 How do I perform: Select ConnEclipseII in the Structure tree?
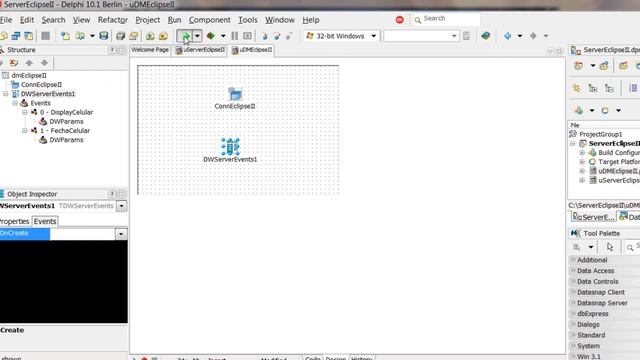[x=41, y=84]
